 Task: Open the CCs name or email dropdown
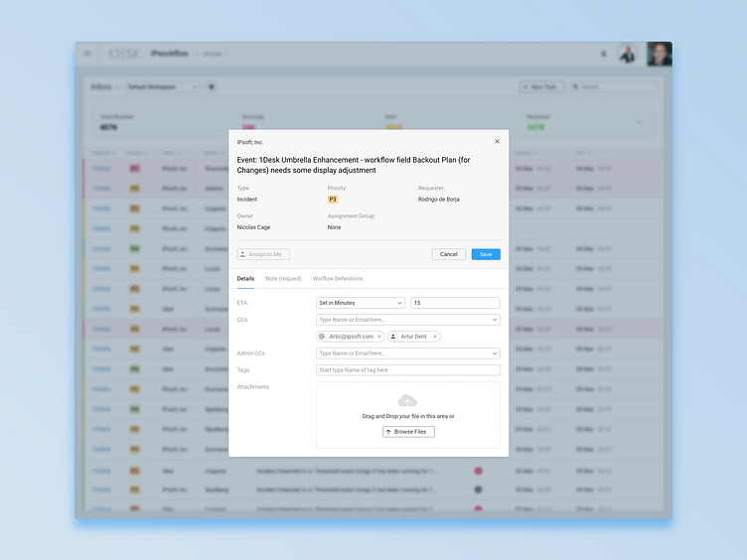point(407,320)
